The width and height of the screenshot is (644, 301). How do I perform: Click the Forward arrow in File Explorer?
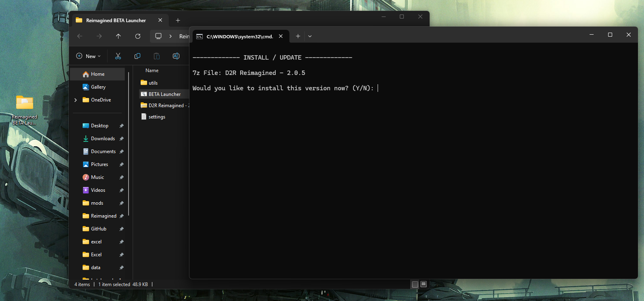(x=99, y=36)
